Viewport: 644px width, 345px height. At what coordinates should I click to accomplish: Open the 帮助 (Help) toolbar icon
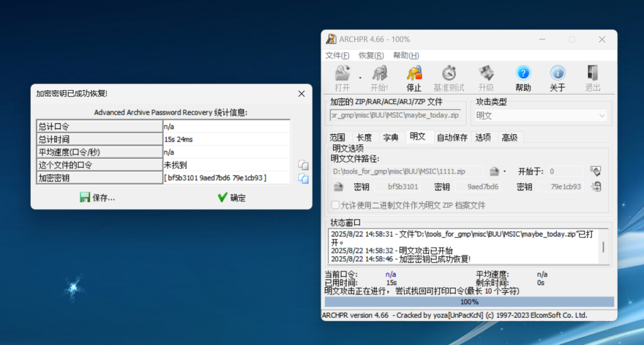pos(523,78)
